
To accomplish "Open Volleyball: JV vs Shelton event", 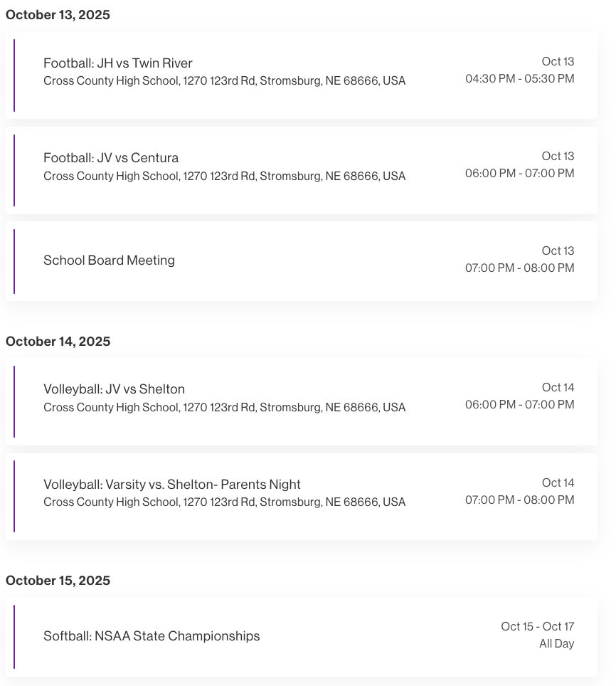I will [114, 389].
